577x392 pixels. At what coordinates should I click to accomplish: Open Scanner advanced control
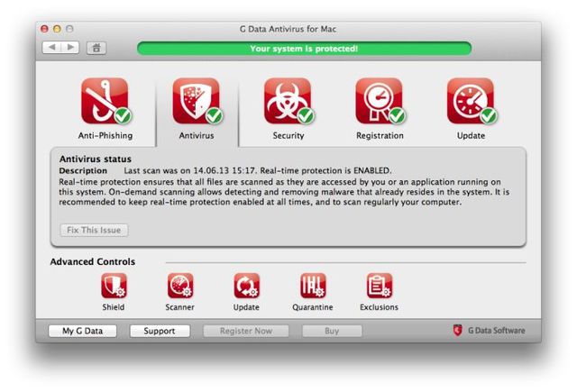point(180,286)
